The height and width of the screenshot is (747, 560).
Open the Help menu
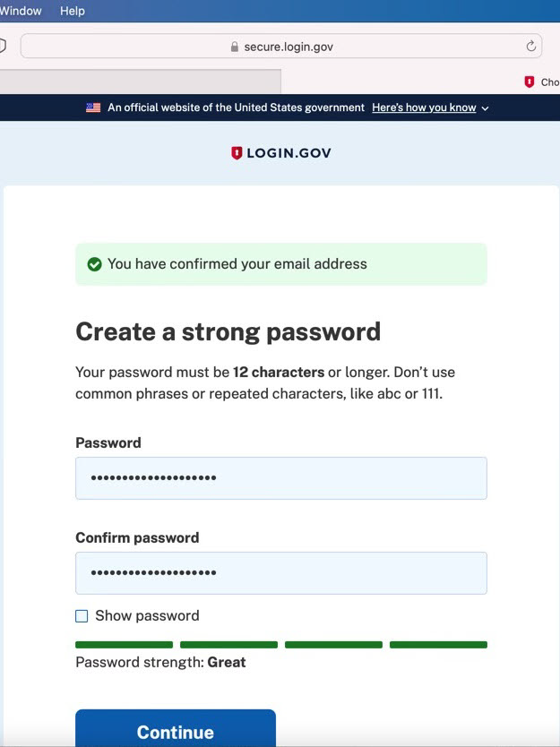click(73, 11)
